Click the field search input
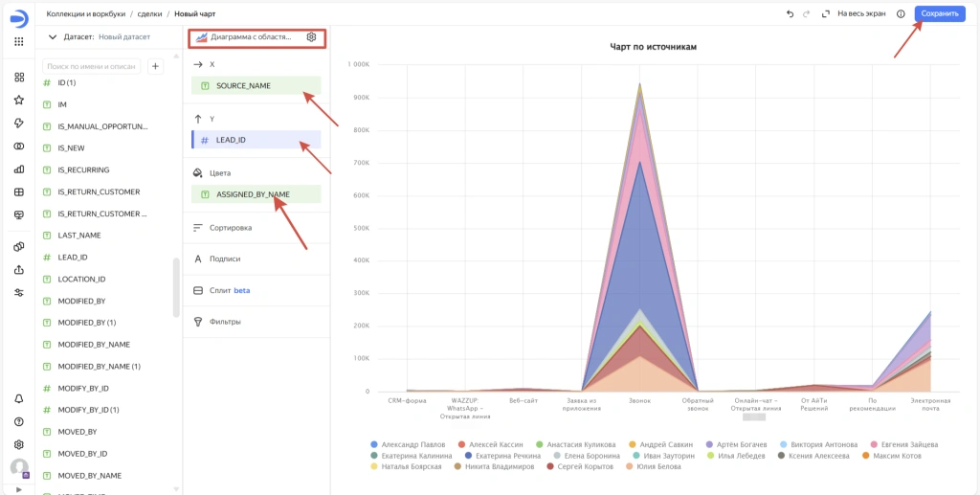This screenshot has height=495, width=980. click(92, 66)
